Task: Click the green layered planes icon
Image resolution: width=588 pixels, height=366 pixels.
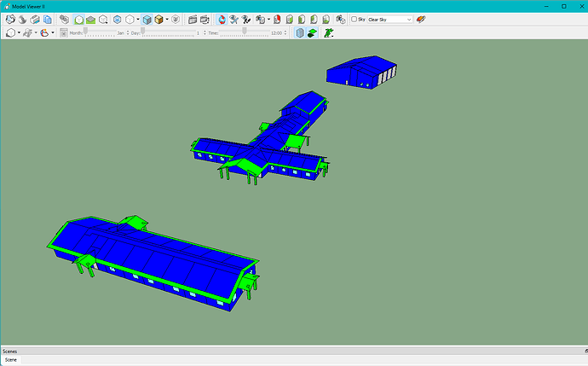Action: tap(312, 32)
